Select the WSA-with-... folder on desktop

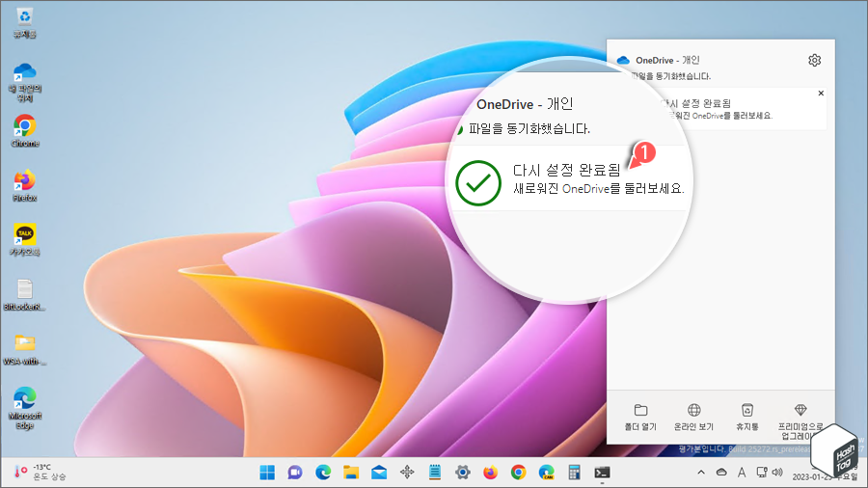(x=24, y=350)
